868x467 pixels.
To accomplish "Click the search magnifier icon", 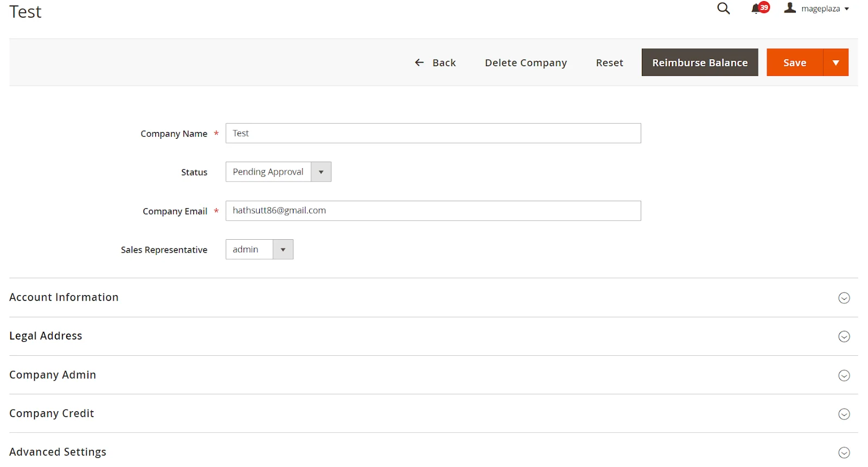I will point(723,9).
